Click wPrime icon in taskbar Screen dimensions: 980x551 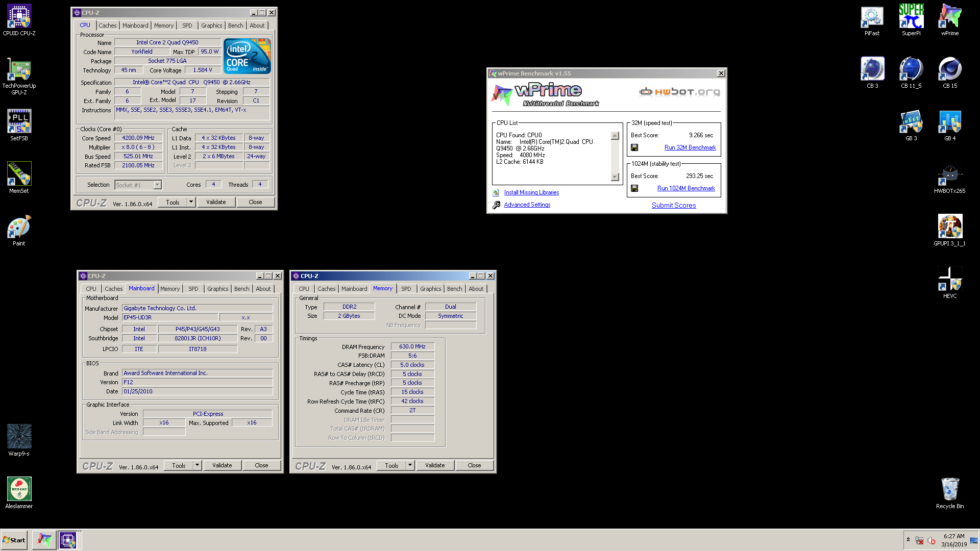coord(44,540)
